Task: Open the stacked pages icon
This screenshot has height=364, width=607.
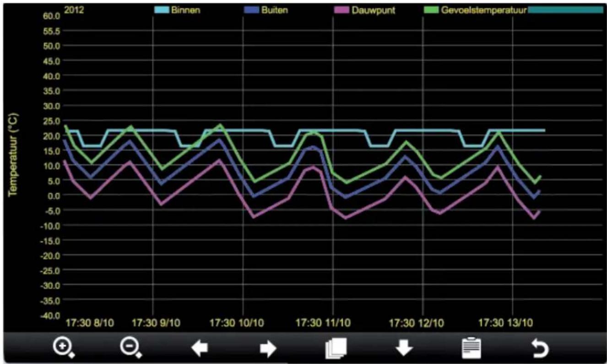Action: [x=336, y=348]
